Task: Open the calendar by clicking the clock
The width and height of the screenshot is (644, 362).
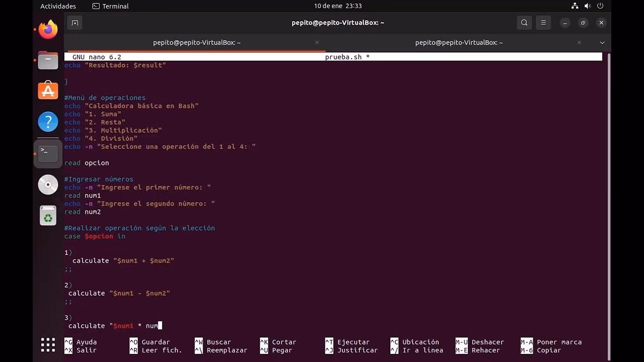Action: tap(338, 6)
